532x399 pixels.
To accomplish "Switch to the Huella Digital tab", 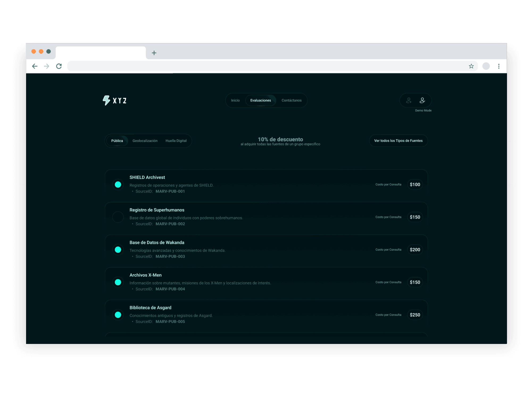I will coord(176,141).
